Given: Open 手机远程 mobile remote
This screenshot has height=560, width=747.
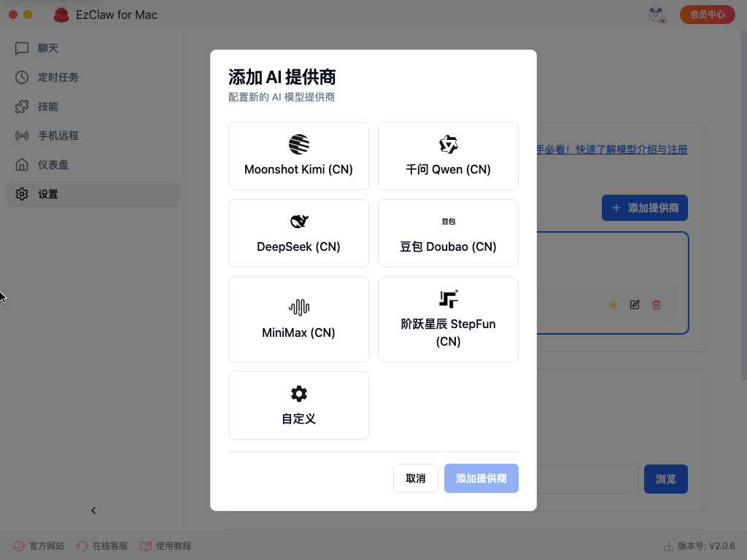Looking at the screenshot, I should [58, 136].
